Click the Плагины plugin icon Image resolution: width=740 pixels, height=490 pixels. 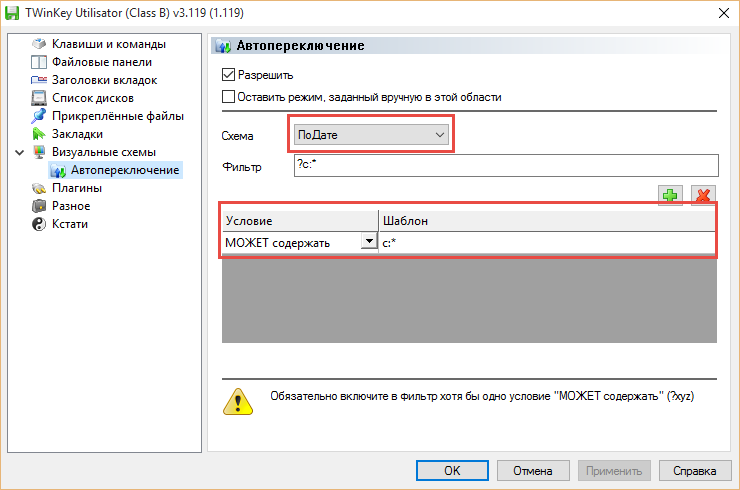tap(39, 188)
